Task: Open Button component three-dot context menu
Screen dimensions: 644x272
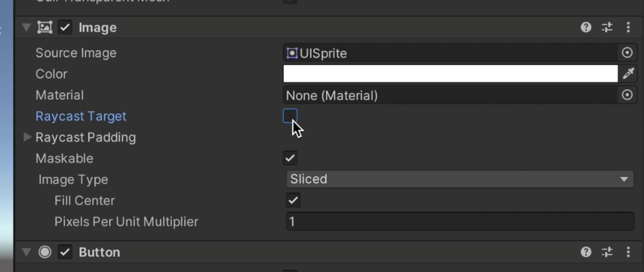Action: pyautogui.click(x=629, y=252)
